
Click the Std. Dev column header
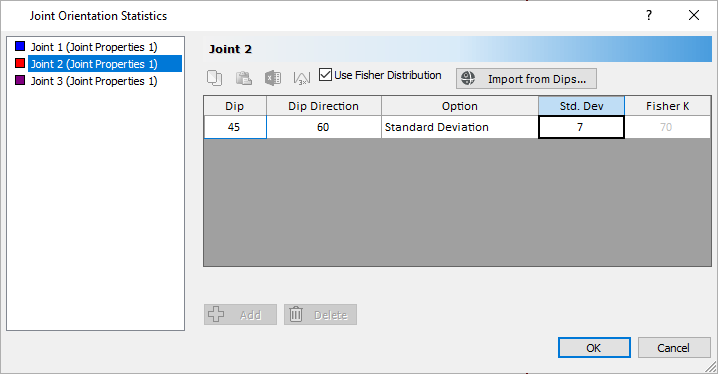tap(582, 106)
